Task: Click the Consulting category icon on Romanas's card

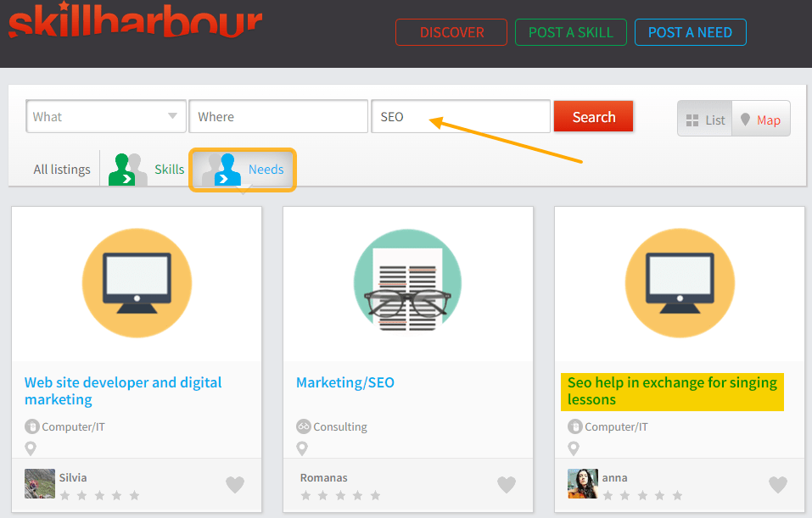Action: [x=303, y=426]
